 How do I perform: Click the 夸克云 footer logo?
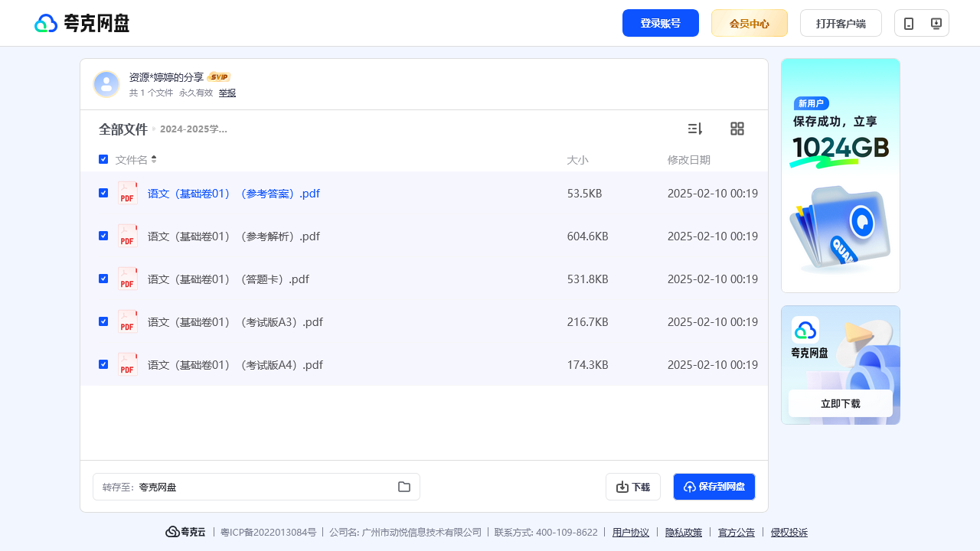click(x=186, y=532)
